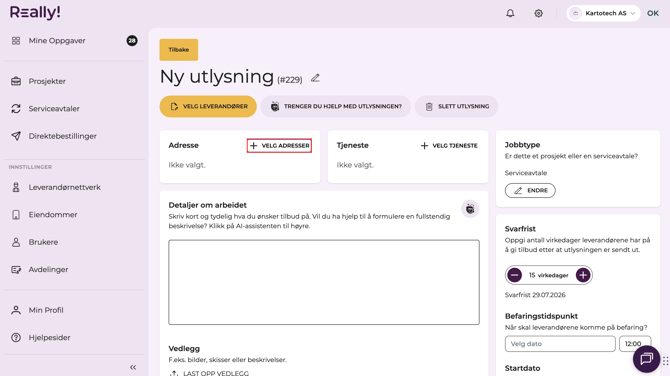Open the AI assistant icon in Detaljer
This screenshot has height=376, width=670.
pyautogui.click(x=470, y=209)
